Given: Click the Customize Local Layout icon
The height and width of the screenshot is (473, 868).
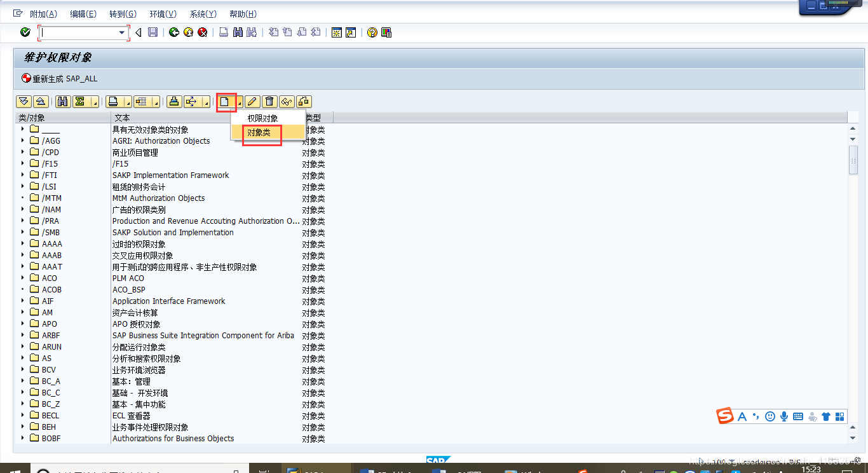Looking at the screenshot, I should 386,32.
